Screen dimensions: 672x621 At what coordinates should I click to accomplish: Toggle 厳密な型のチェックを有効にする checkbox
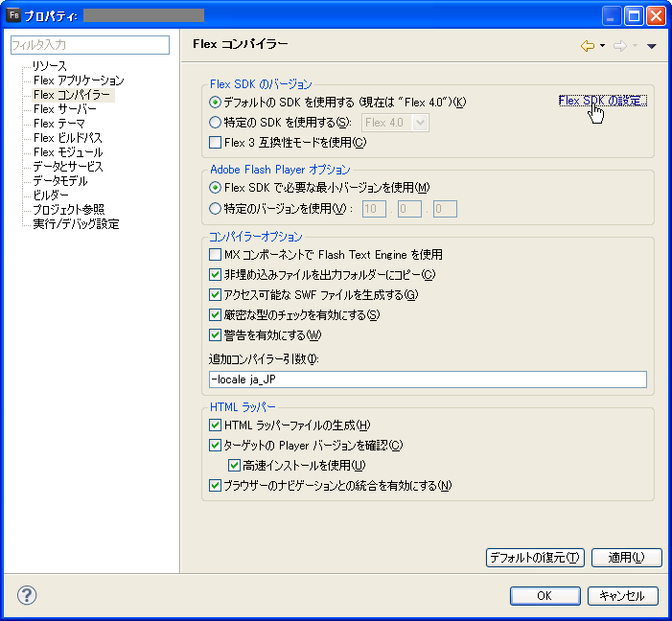coord(215,315)
